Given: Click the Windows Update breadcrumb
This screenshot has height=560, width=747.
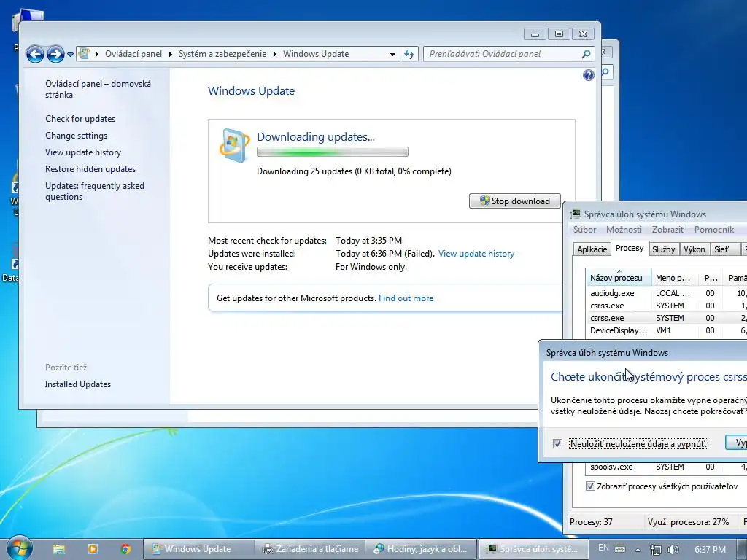Looking at the screenshot, I should click(316, 54).
